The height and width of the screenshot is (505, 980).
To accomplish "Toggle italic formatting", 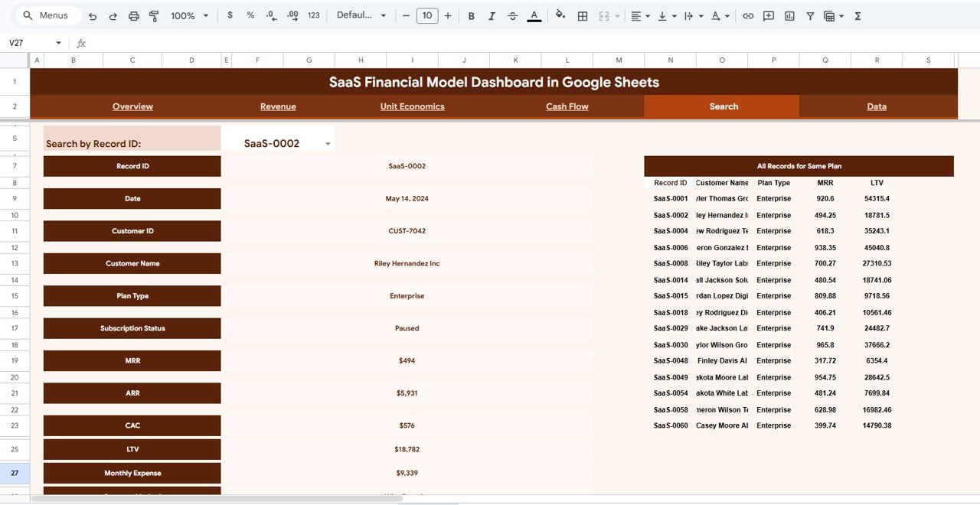I will pyautogui.click(x=492, y=15).
